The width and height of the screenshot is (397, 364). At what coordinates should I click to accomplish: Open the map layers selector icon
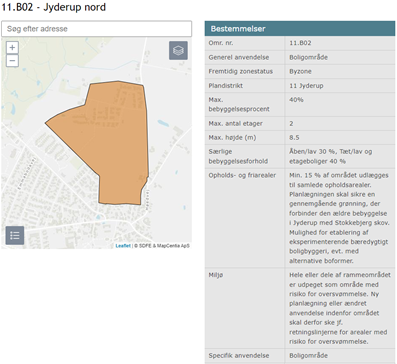coord(178,51)
